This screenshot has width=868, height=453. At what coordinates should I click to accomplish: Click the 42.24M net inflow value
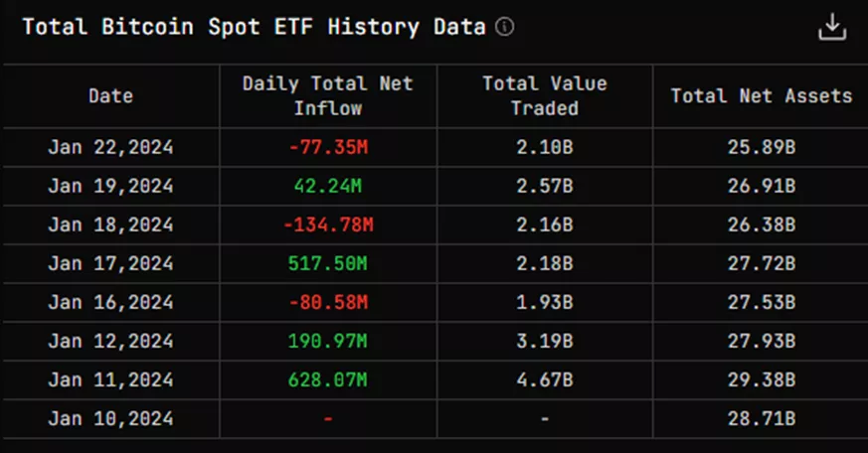328,187
